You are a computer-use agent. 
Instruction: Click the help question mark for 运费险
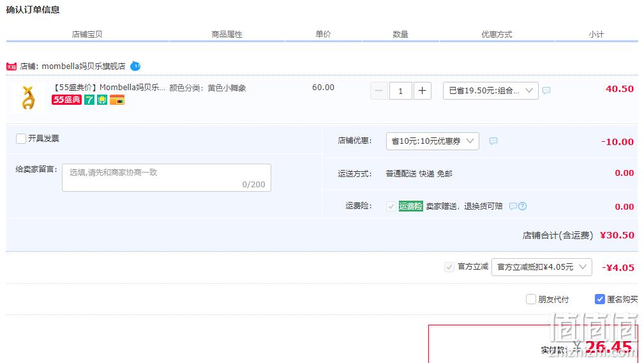523,206
